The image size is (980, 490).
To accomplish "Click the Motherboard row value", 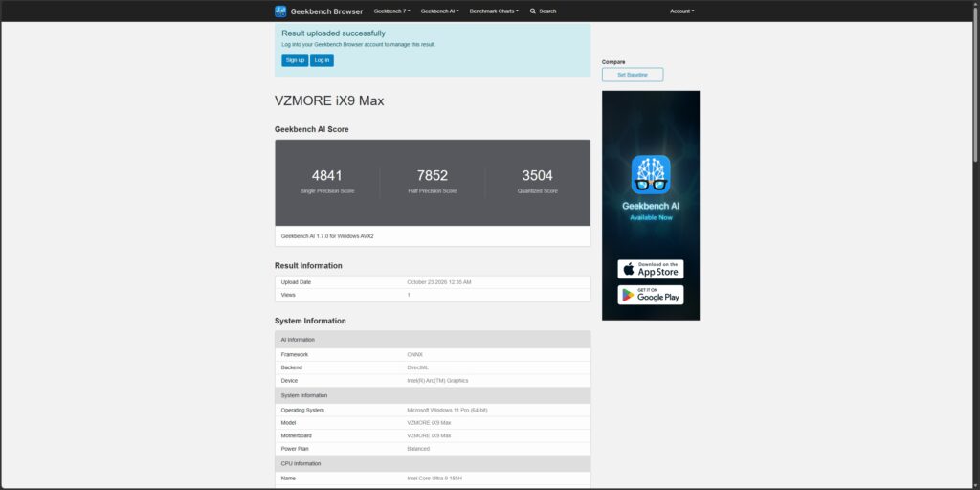I will [429, 435].
